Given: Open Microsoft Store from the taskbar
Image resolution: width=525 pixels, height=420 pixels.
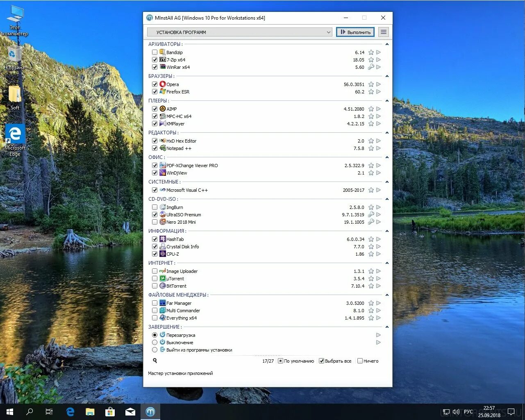Looking at the screenshot, I should click(110, 412).
